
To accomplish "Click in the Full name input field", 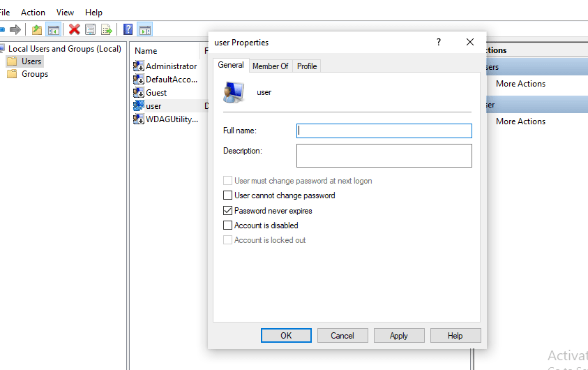I will click(x=384, y=131).
